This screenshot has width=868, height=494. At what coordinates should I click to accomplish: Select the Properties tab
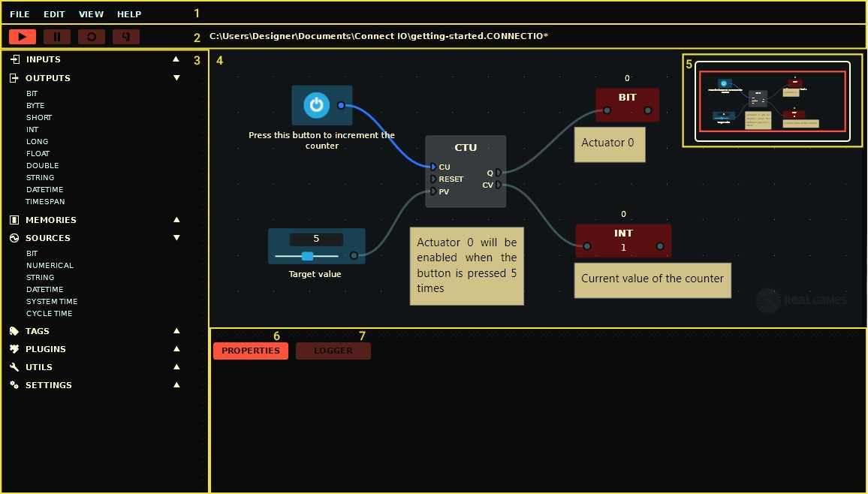coord(251,351)
